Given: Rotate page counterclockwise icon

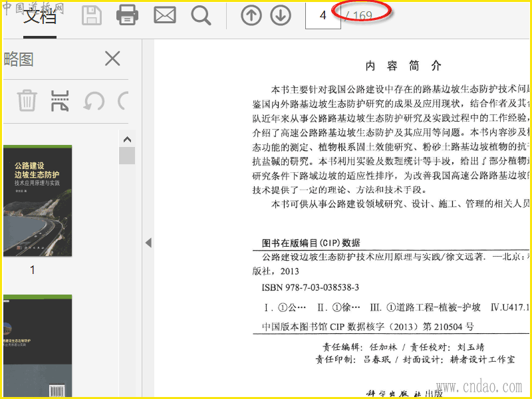Looking at the screenshot, I should point(94,102).
